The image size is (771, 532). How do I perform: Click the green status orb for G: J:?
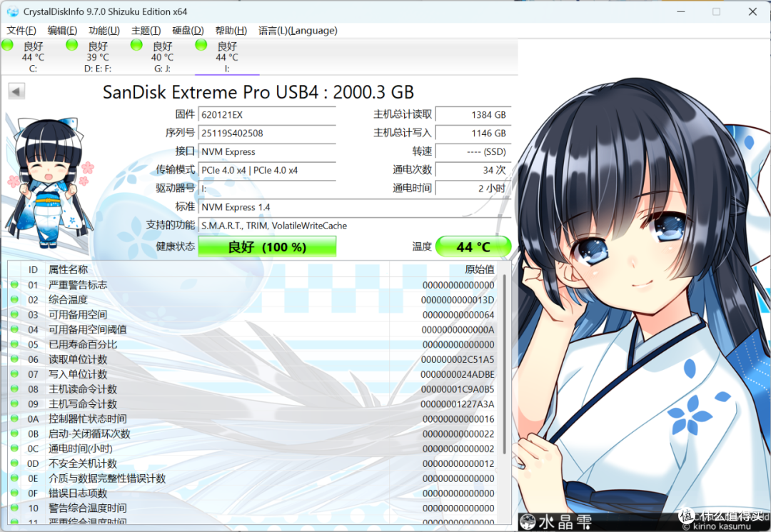click(136, 45)
